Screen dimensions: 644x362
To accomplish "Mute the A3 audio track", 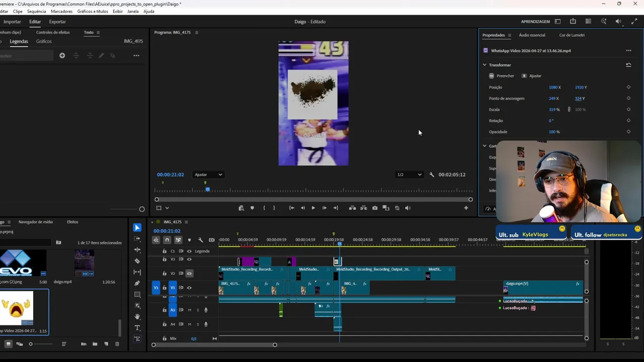I will 190,310.
